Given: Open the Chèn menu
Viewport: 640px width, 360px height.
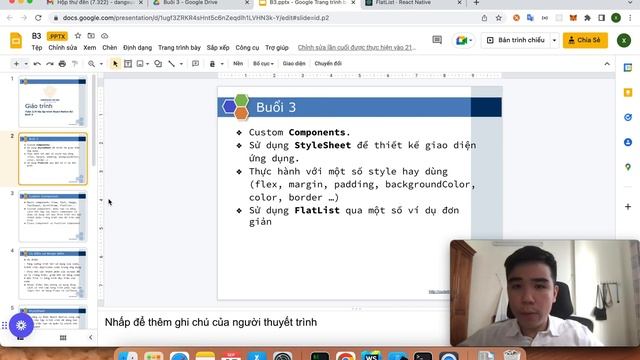Looking at the screenshot, I should coord(109,48).
